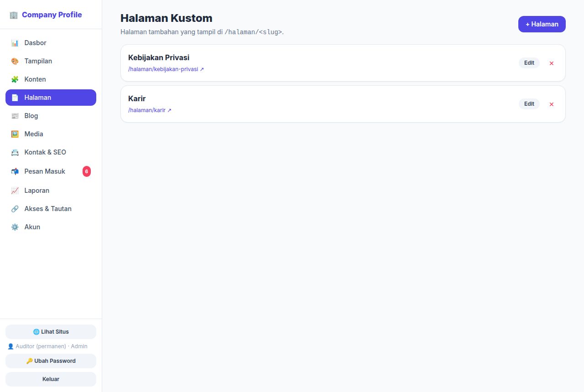Image resolution: width=584 pixels, height=392 pixels.
Task: Click the Kebijakan Privasi card title
Action: (159, 57)
